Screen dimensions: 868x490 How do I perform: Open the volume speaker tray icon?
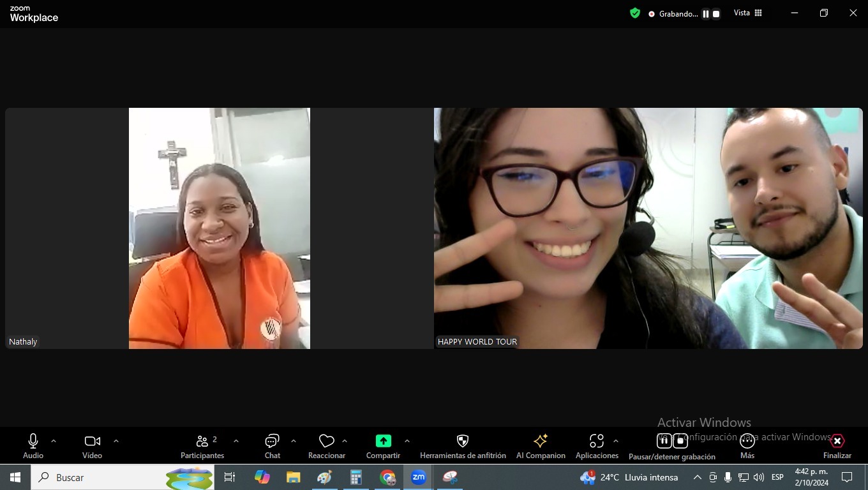(x=759, y=477)
